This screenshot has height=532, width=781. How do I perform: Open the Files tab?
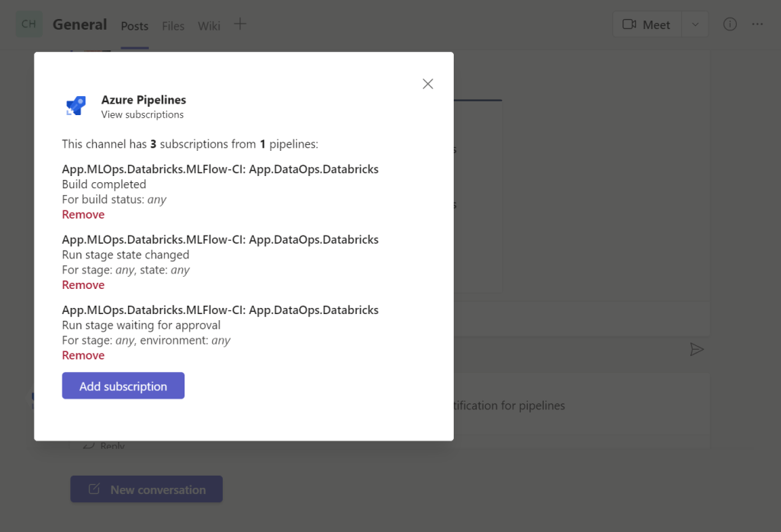173,26
